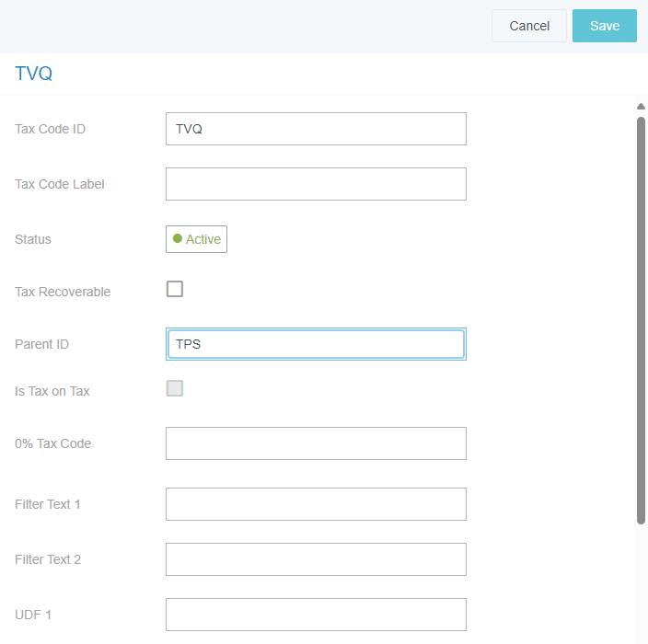The height and width of the screenshot is (644, 648).
Task: Click the vertical scrollbar thumb
Action: point(641,320)
